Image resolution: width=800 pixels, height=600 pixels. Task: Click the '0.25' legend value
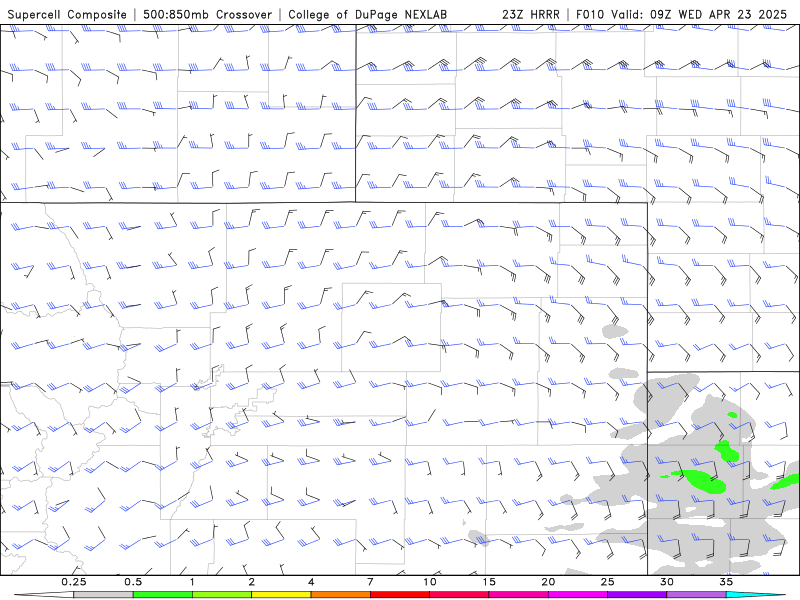coord(74,582)
